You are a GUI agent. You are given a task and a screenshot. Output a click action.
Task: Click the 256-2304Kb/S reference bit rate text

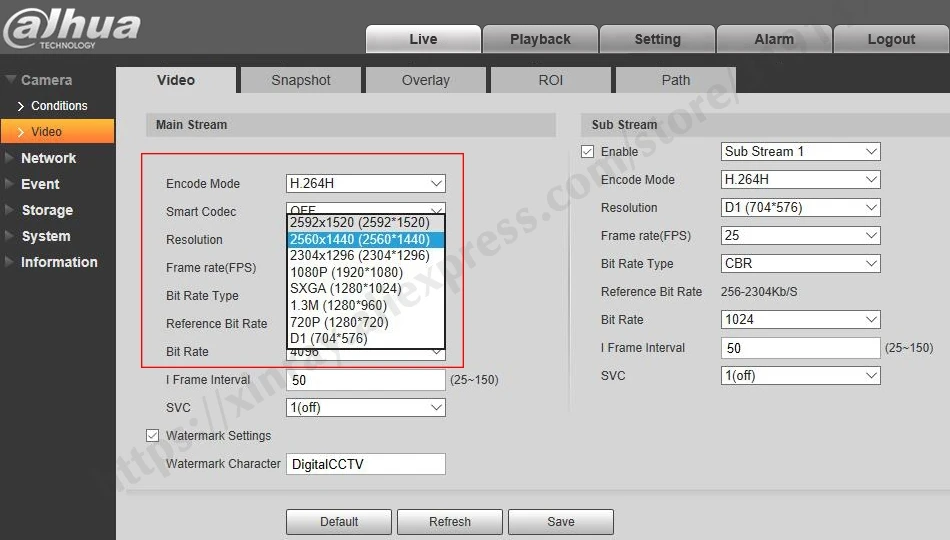tap(759, 292)
